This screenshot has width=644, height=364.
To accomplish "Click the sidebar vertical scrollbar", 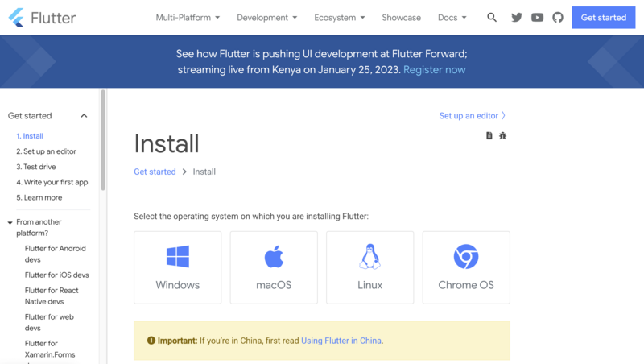I will (103, 139).
